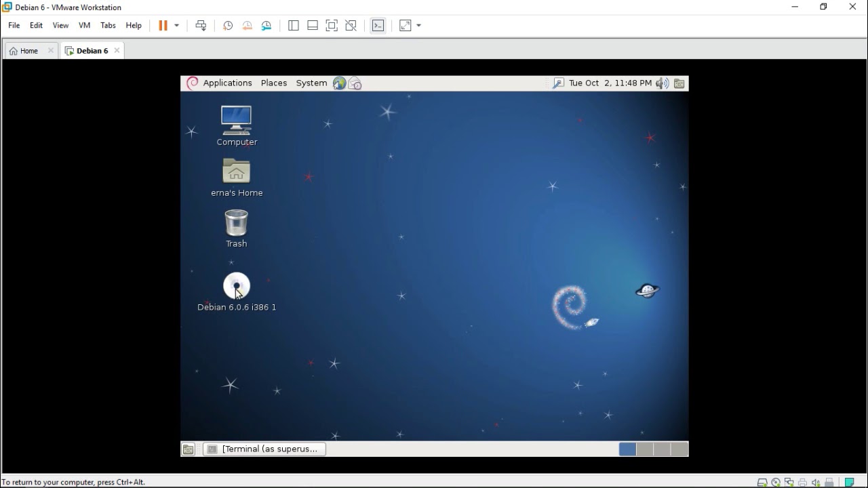Enter full screen mode
This screenshot has height=488, width=868.
(332, 26)
